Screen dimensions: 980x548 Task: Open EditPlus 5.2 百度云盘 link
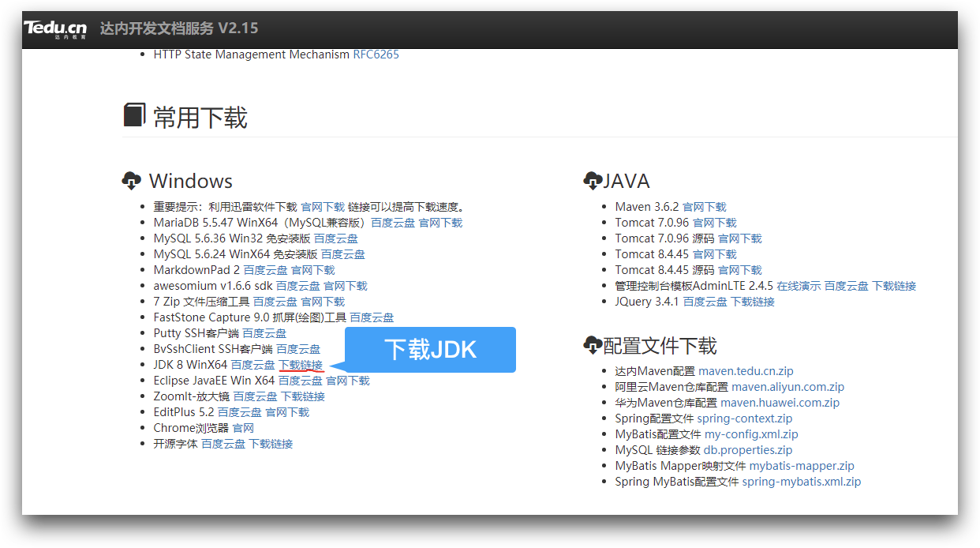pyautogui.click(x=240, y=412)
